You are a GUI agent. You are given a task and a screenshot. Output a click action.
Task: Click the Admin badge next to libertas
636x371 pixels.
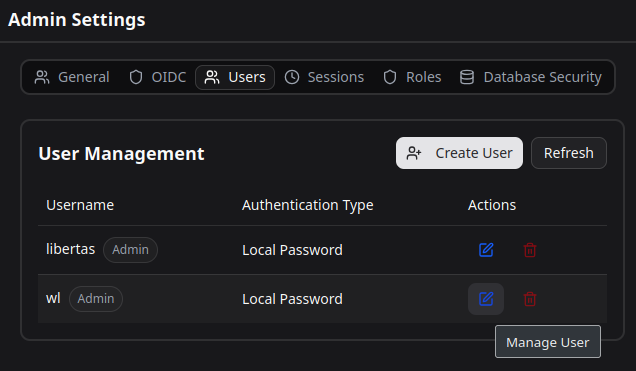click(130, 250)
